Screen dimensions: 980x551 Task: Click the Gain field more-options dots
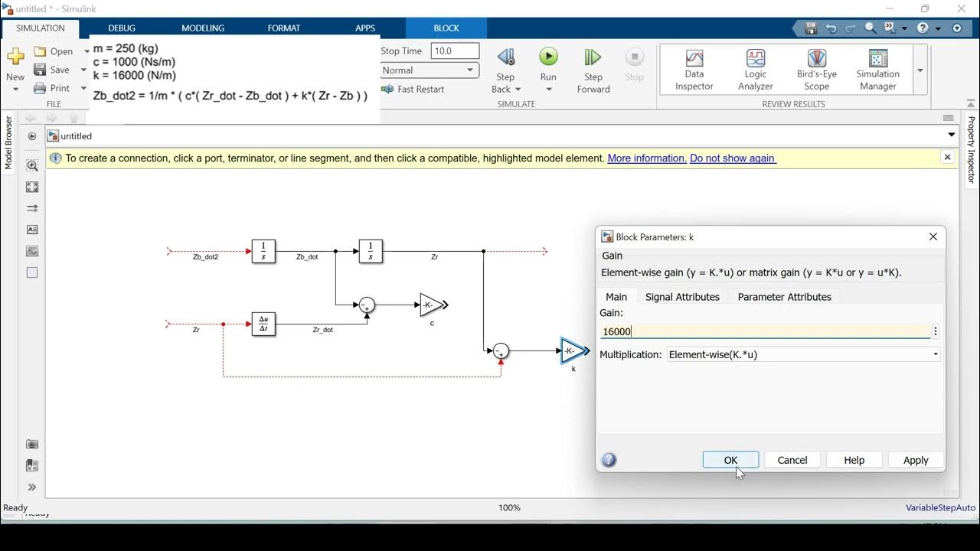click(x=936, y=331)
